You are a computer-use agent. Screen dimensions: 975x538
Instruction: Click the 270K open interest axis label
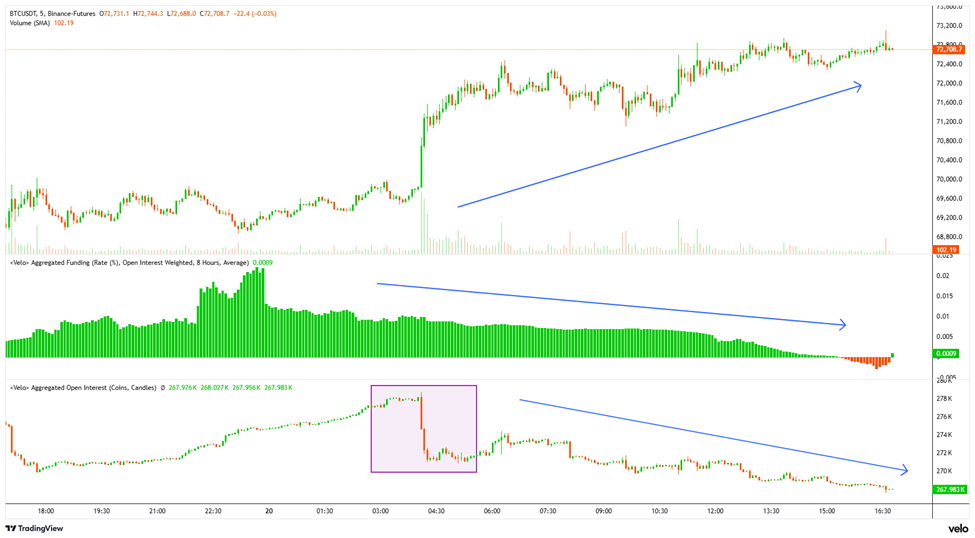[x=944, y=471]
